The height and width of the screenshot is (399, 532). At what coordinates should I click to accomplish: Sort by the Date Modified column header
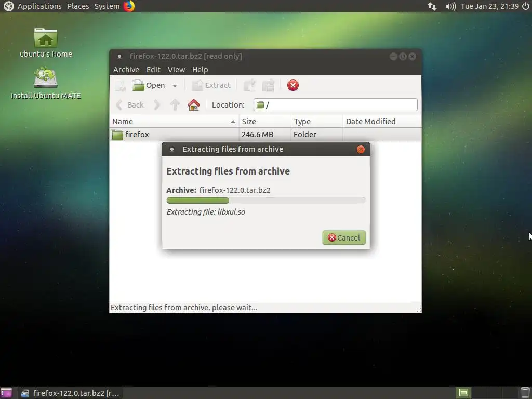coord(382,122)
